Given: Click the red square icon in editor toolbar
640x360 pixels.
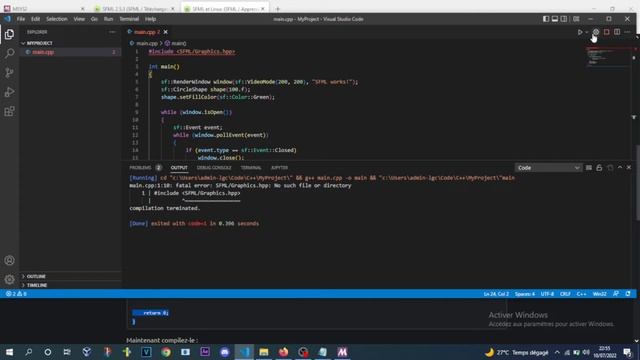Looking at the screenshot, I should 607,32.
